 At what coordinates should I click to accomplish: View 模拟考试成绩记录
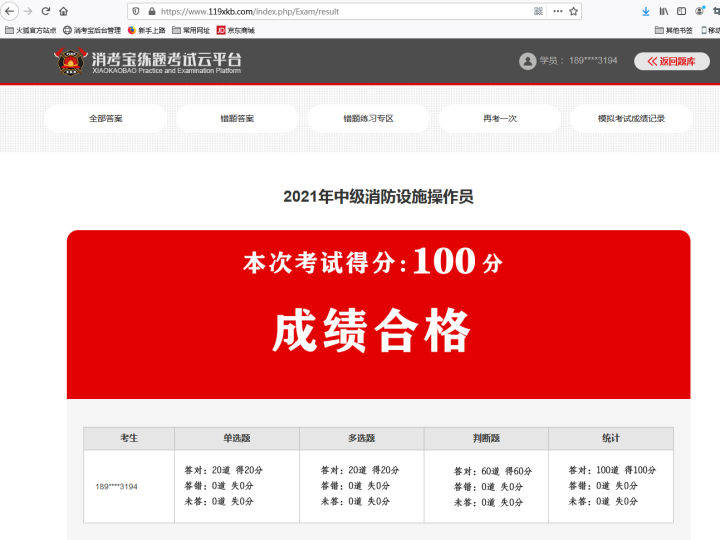tap(631, 118)
